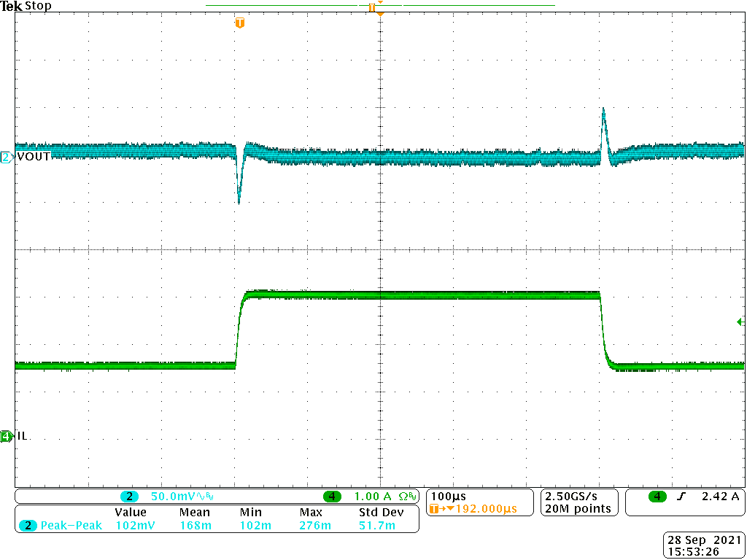Click the date and time display
The image size is (747, 560).
click(x=703, y=546)
